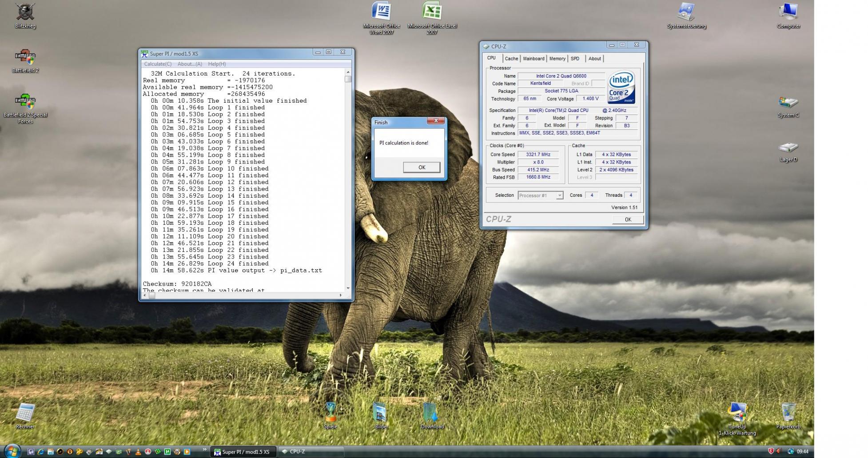Click the Bus Speed value 415.2 MHz
This screenshot has height=458, width=868.
pos(538,170)
